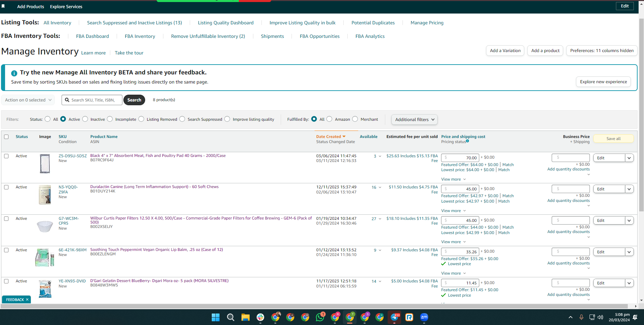644x325 pixels.
Task: Expand available quantity 16 chevron for Duralactin
Action: (380, 187)
